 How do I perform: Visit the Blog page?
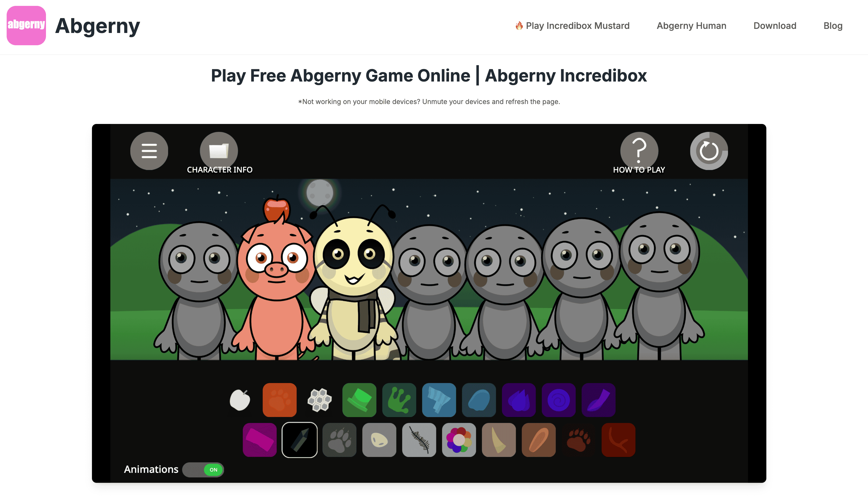coord(833,26)
